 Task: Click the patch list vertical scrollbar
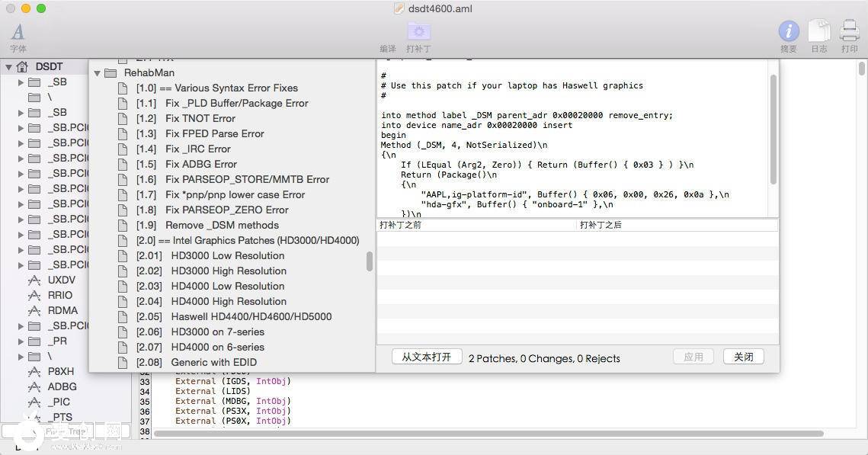click(370, 261)
